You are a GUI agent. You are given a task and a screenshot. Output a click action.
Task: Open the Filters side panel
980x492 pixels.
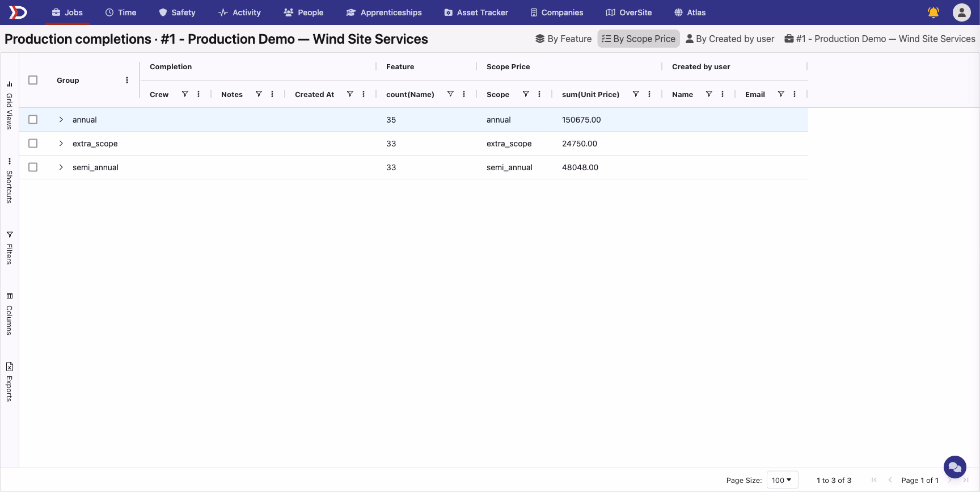(x=10, y=248)
